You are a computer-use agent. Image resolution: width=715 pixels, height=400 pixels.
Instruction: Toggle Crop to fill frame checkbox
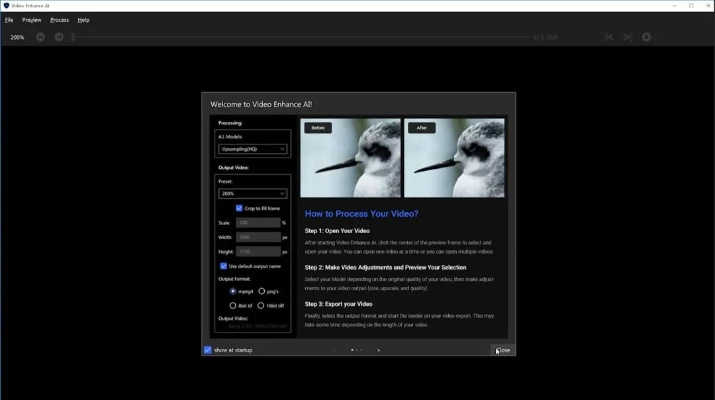click(239, 208)
